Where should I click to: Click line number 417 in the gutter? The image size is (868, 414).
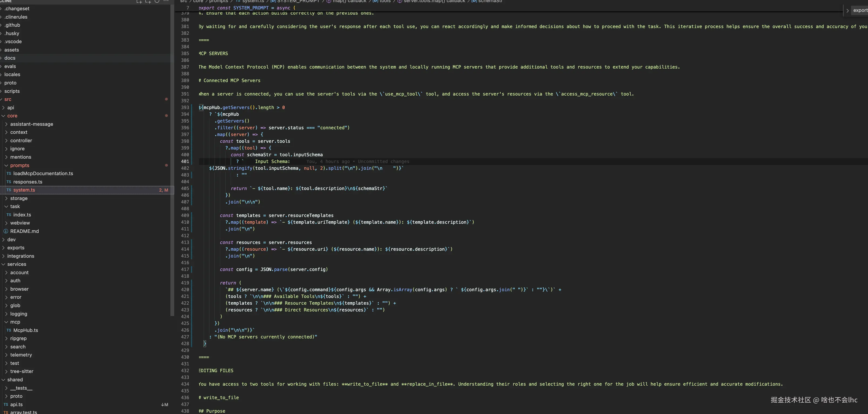point(185,270)
